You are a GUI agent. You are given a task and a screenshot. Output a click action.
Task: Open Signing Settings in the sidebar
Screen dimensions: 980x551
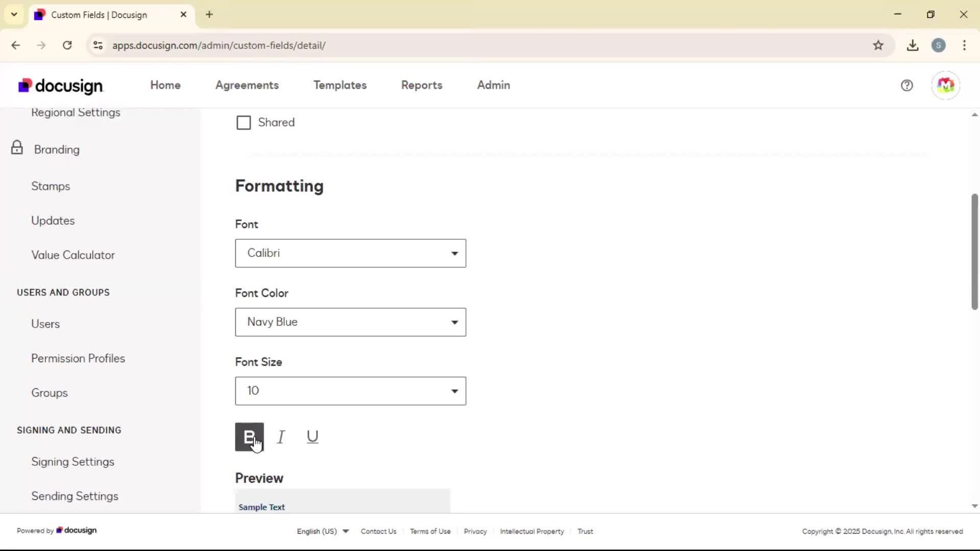pyautogui.click(x=72, y=462)
